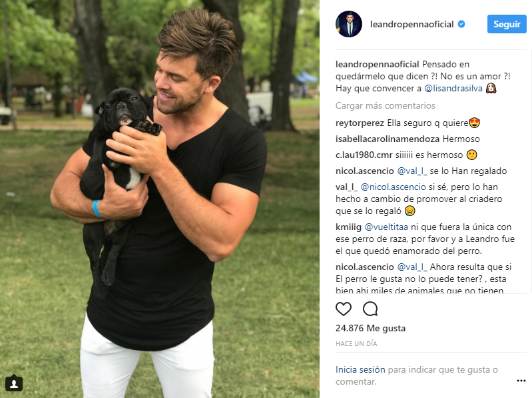Open the @lisandrasilva mention link

[453, 88]
